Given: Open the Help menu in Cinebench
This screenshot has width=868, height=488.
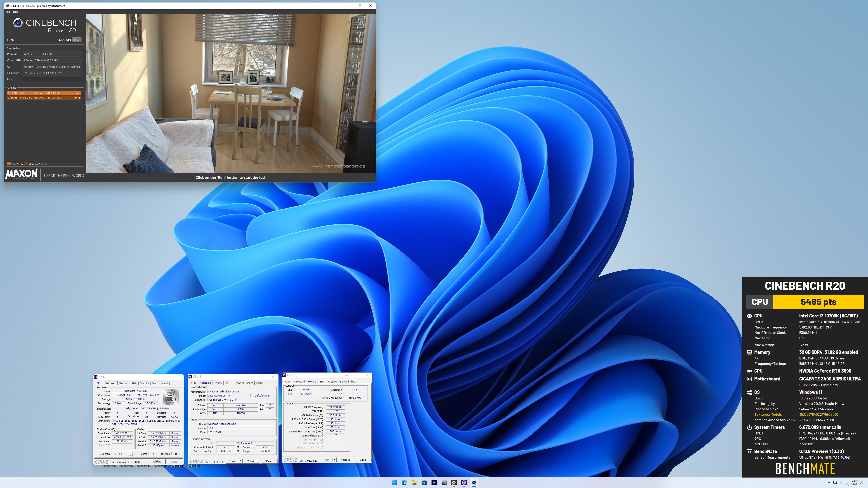Looking at the screenshot, I should 16,12.
